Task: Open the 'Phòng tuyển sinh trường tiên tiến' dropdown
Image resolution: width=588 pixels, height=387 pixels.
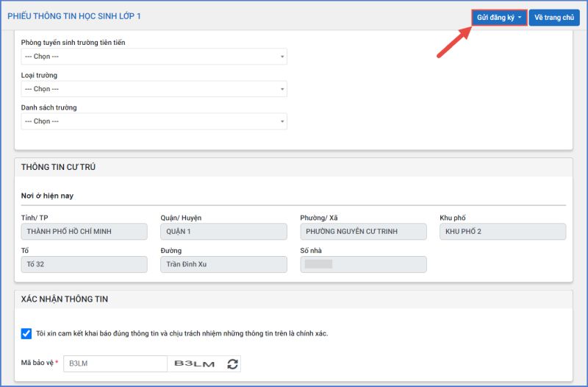Action: (x=154, y=57)
